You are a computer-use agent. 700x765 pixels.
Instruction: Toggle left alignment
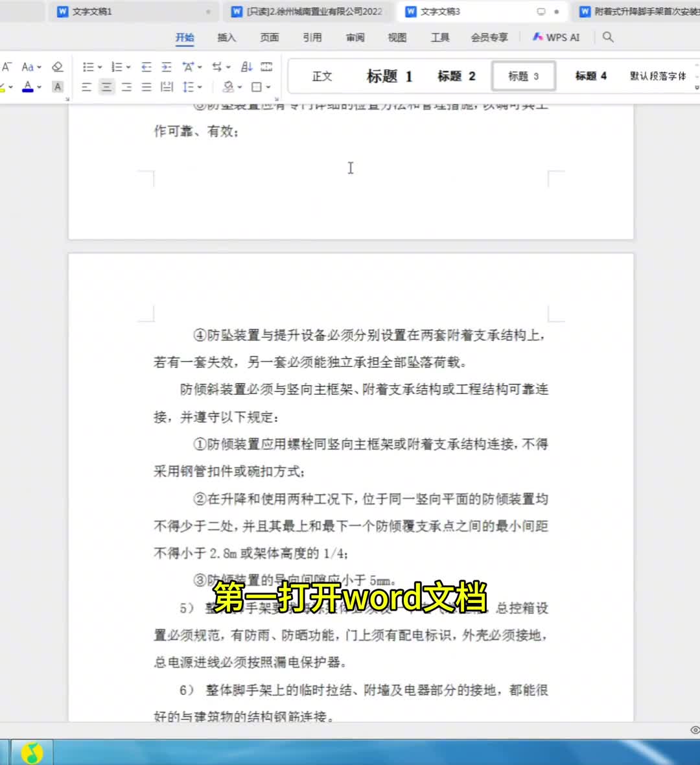click(x=86, y=87)
